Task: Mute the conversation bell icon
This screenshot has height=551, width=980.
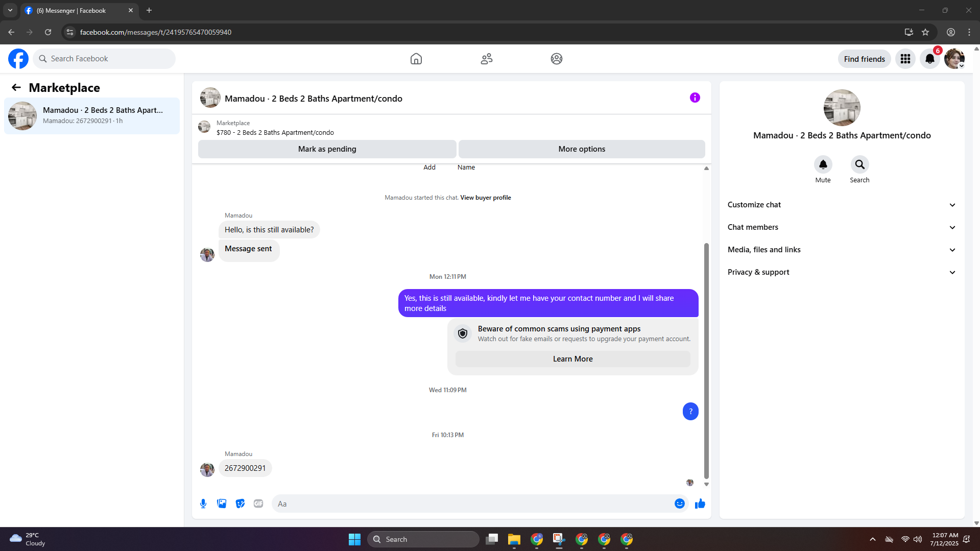Action: (823, 164)
